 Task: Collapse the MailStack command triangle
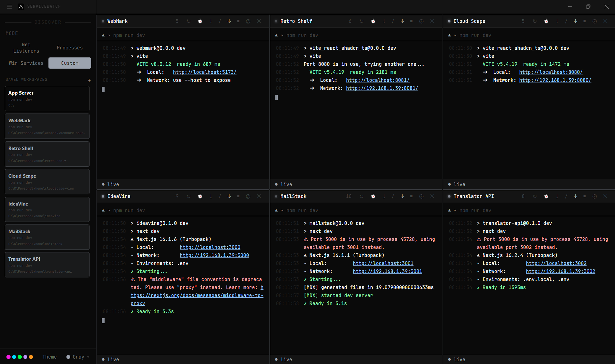pyautogui.click(x=276, y=210)
